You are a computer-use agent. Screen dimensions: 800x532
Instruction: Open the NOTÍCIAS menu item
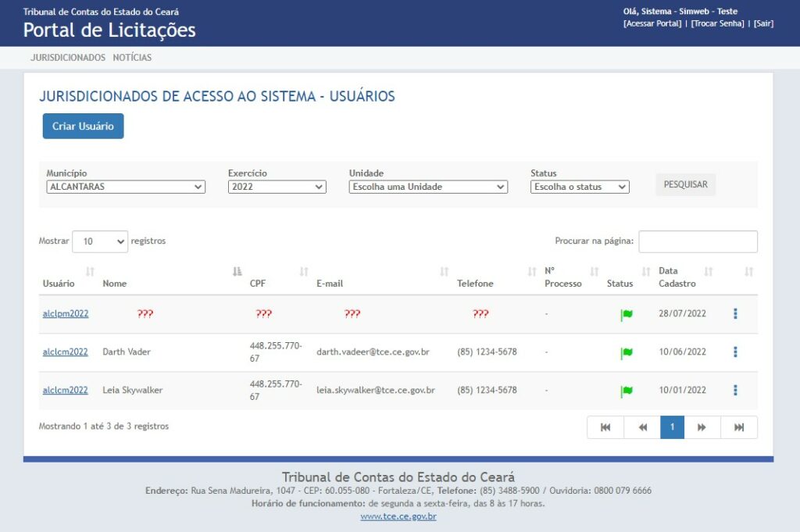[132, 58]
